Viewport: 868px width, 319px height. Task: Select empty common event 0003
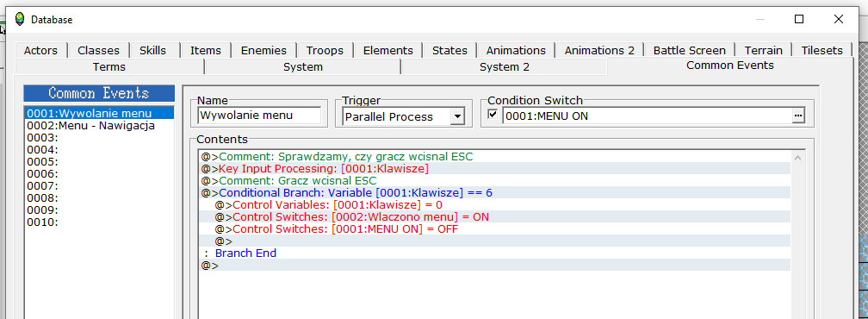pos(100,137)
